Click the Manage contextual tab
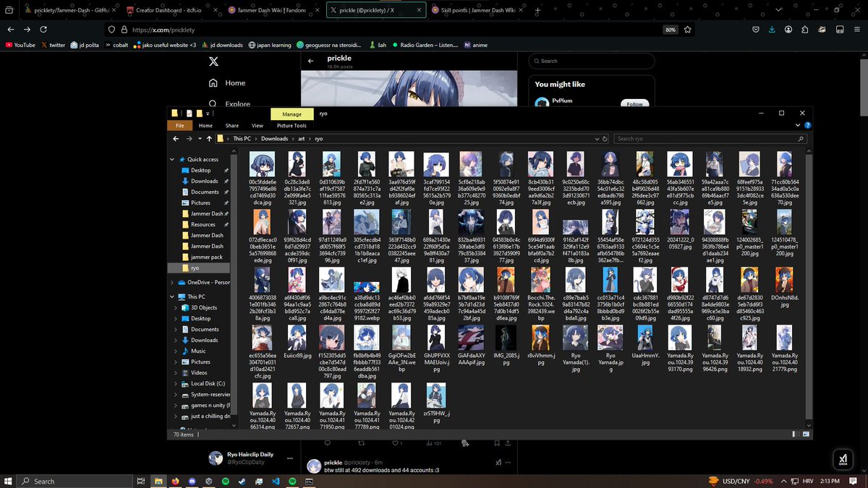The height and width of the screenshot is (488, 868). (x=292, y=114)
